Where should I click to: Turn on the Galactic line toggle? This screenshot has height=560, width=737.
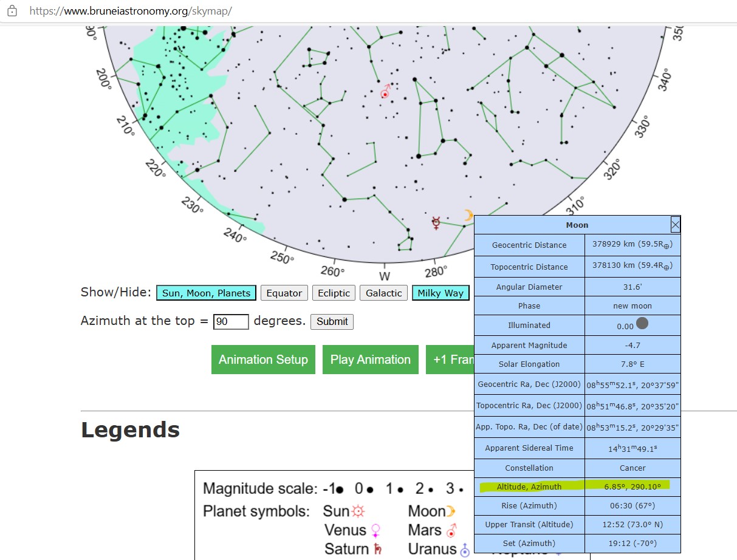coord(384,293)
